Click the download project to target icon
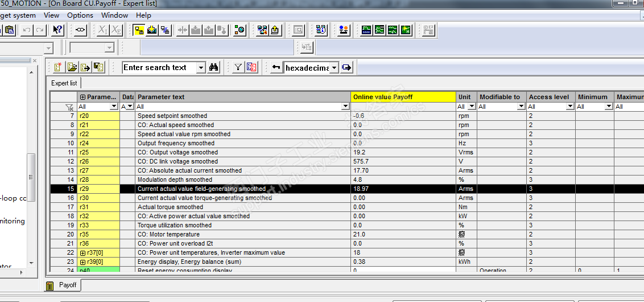Viewport: 644px width, 302px height. click(x=152, y=30)
